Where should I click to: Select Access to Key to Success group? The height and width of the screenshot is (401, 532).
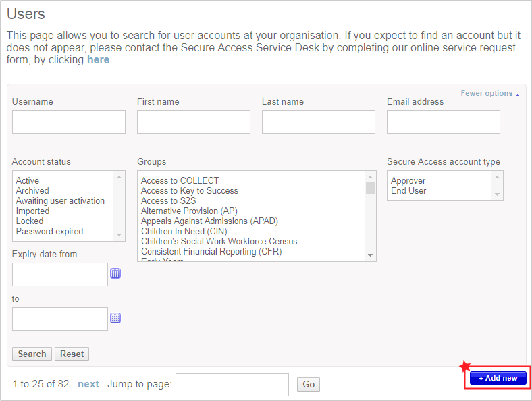pos(189,190)
